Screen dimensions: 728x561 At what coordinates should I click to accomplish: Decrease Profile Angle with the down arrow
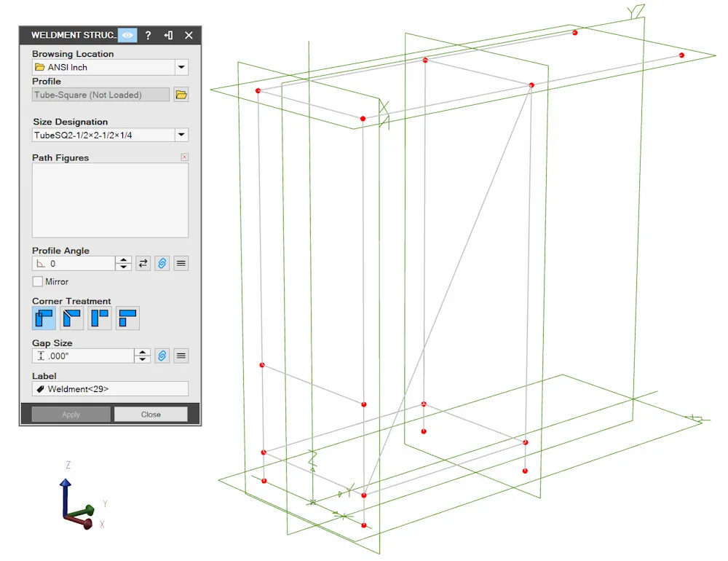(x=123, y=267)
